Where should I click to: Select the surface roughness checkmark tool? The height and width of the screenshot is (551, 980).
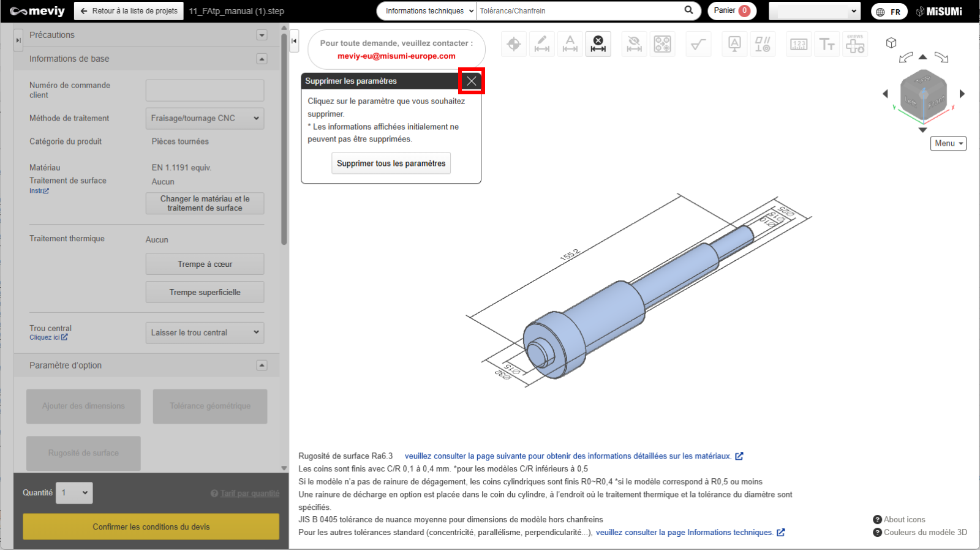[x=698, y=44]
